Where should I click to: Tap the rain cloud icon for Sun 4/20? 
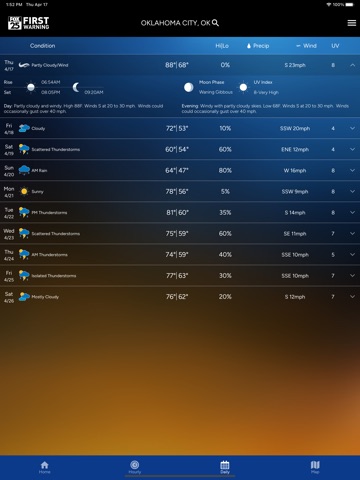coord(24,170)
